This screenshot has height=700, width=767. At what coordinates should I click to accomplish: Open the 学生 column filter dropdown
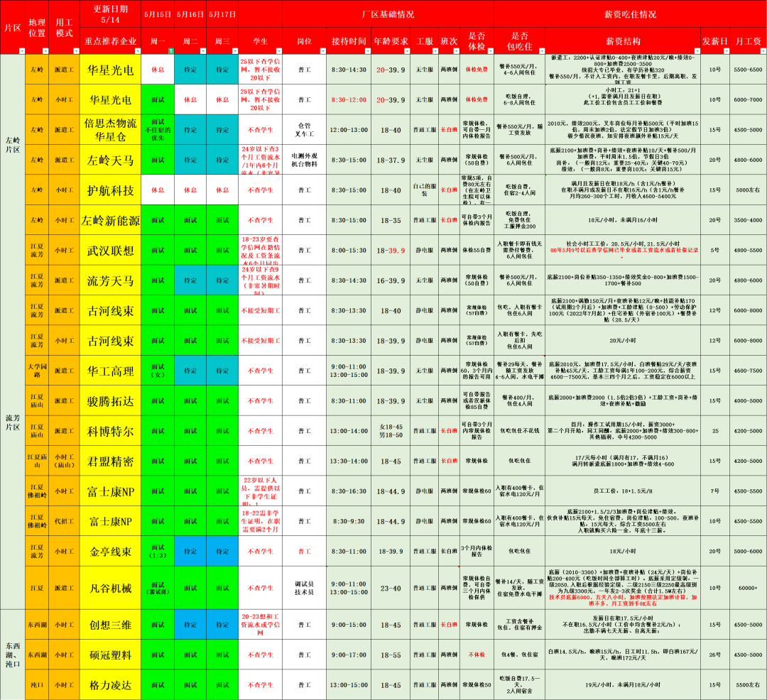tap(279, 51)
